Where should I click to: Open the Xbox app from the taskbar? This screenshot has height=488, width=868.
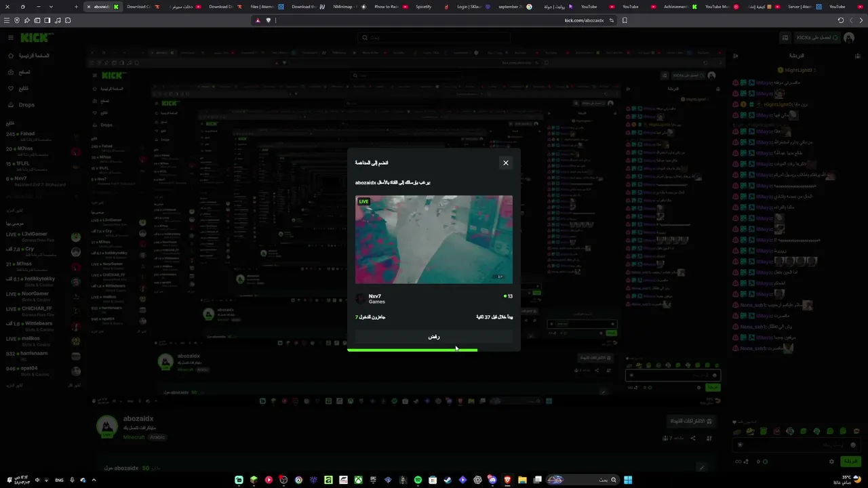click(358, 480)
